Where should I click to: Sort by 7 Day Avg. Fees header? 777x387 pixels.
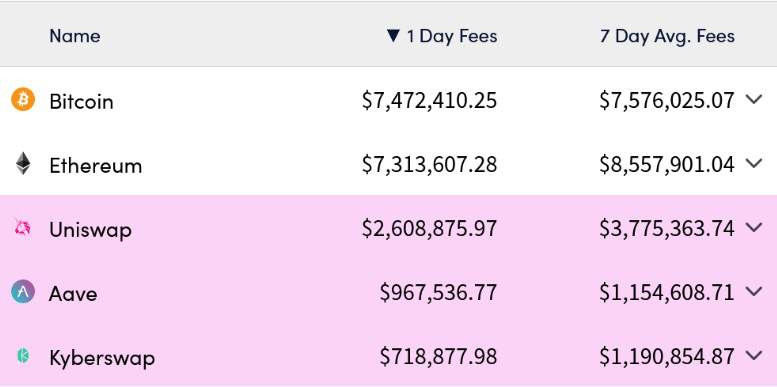(x=667, y=36)
